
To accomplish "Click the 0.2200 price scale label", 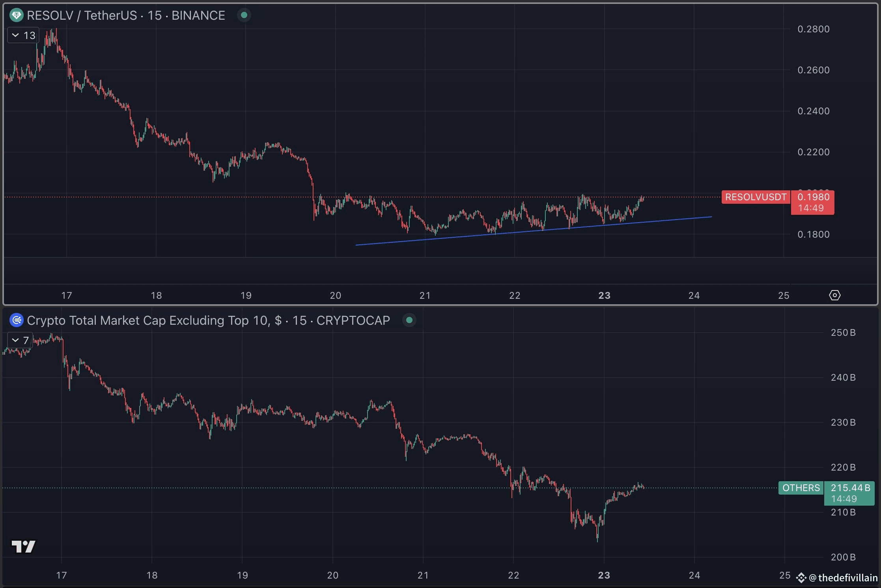I will 813,152.
